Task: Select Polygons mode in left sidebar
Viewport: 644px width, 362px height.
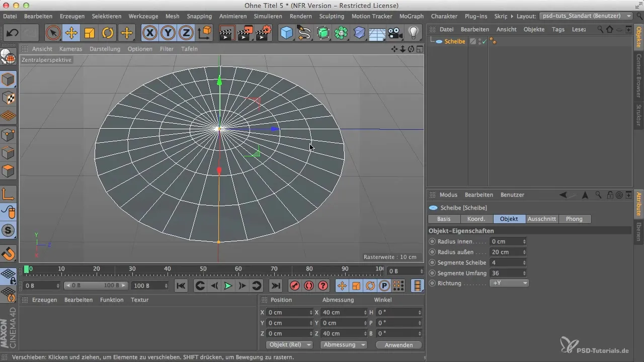Action: pos(9,171)
